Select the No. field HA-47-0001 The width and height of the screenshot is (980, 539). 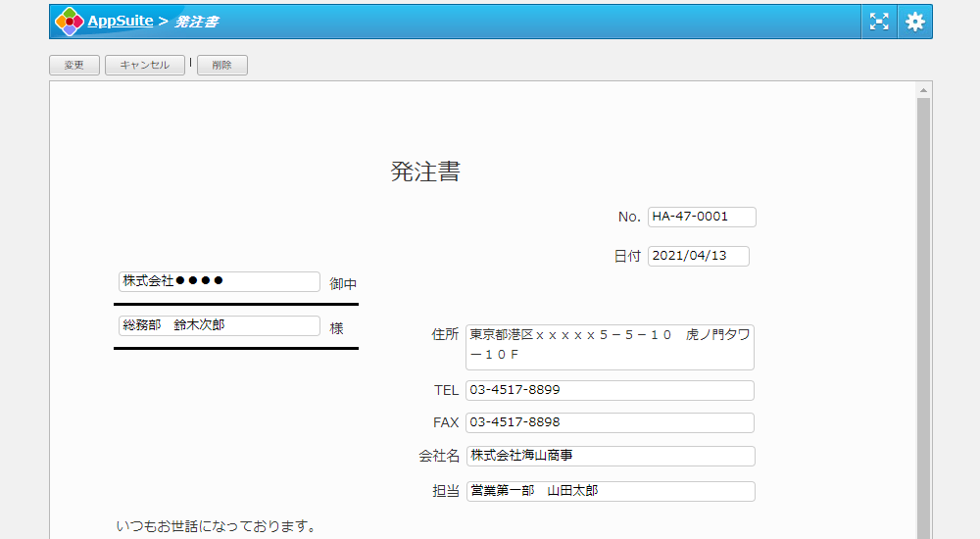point(702,217)
